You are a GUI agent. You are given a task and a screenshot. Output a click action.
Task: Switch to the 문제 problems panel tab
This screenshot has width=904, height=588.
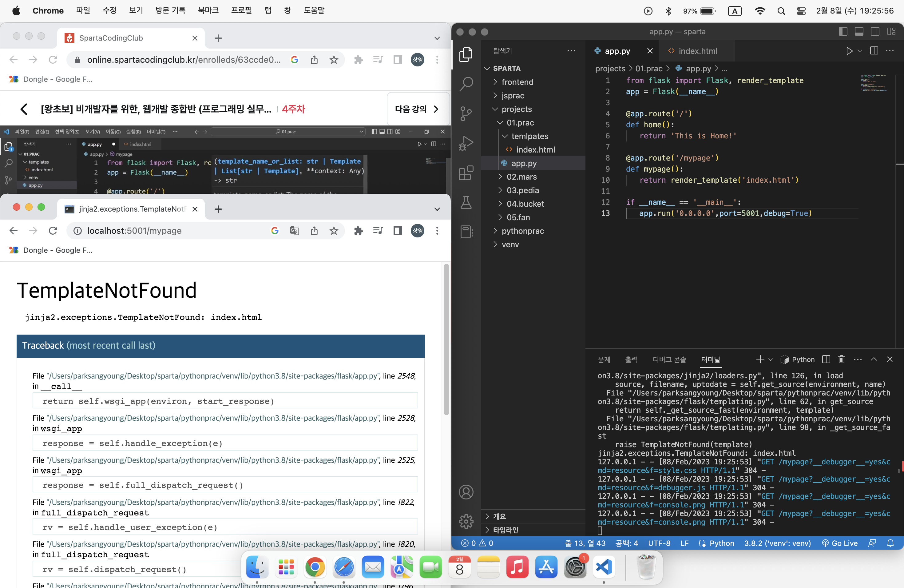(604, 359)
